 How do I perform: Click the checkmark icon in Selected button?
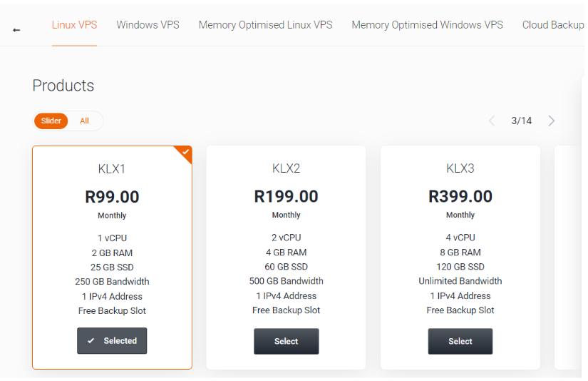[91, 341]
